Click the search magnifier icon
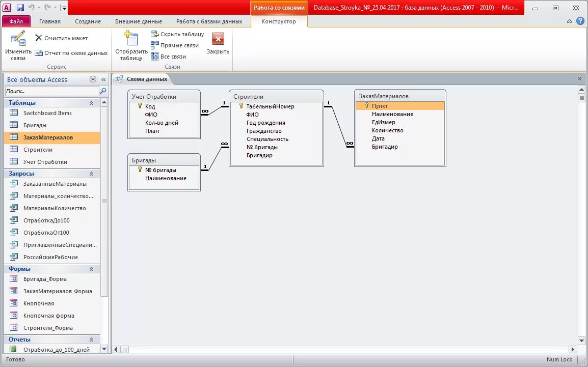Screen dimensions: 588x367 103,91
